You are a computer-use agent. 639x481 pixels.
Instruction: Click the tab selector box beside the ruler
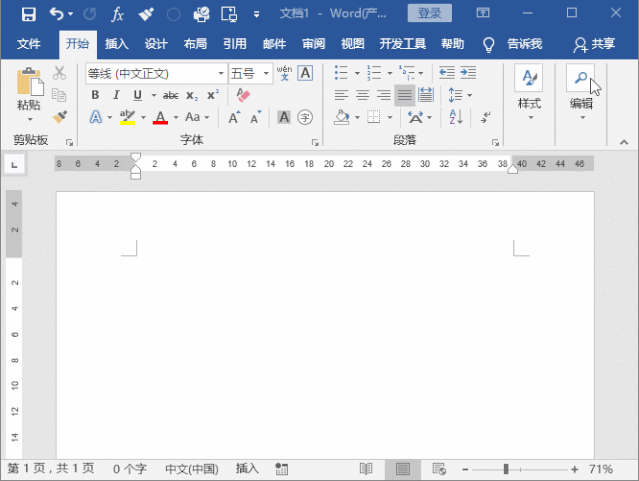point(15,165)
